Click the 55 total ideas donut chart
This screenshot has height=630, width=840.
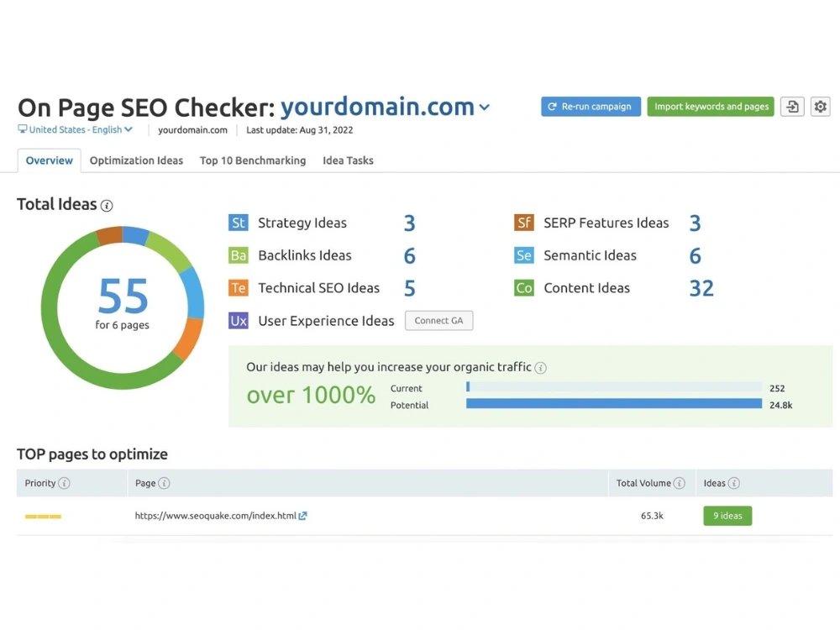123,307
